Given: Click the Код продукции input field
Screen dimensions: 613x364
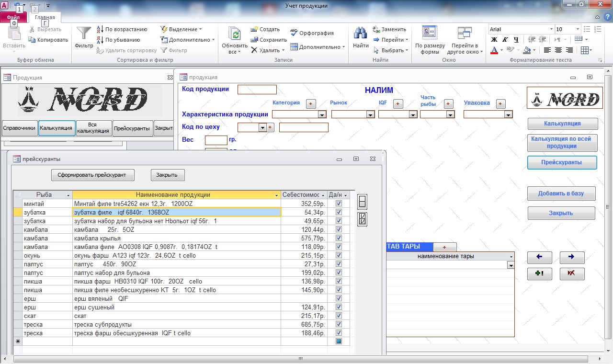Looking at the screenshot, I should tap(257, 90).
